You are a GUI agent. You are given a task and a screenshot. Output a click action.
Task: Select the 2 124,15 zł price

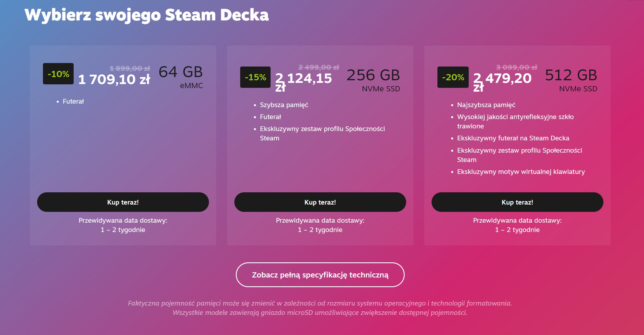pyautogui.click(x=304, y=82)
